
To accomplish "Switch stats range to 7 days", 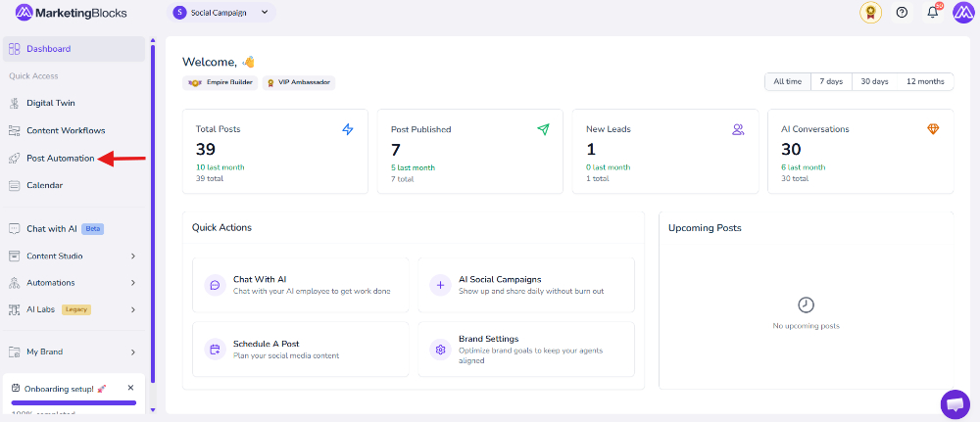I will (831, 82).
